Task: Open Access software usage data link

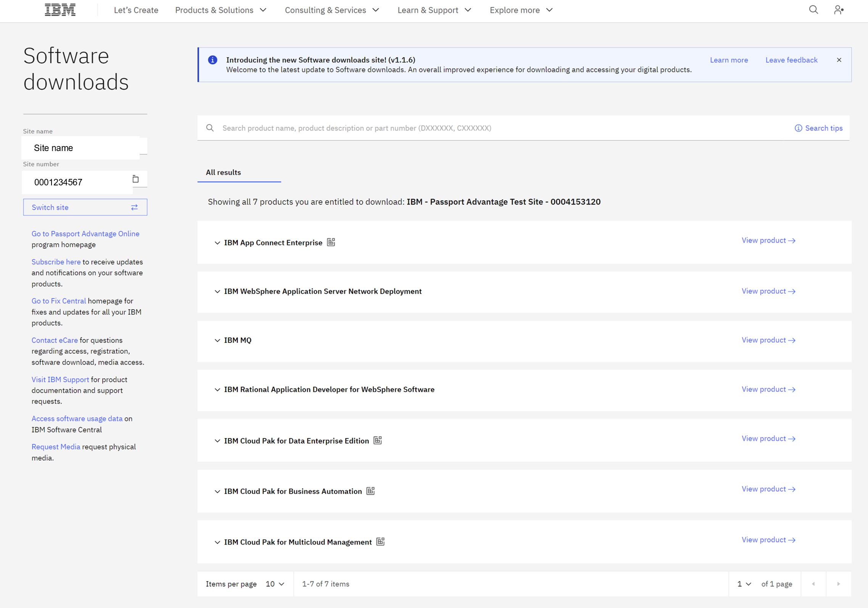Action: [77, 418]
